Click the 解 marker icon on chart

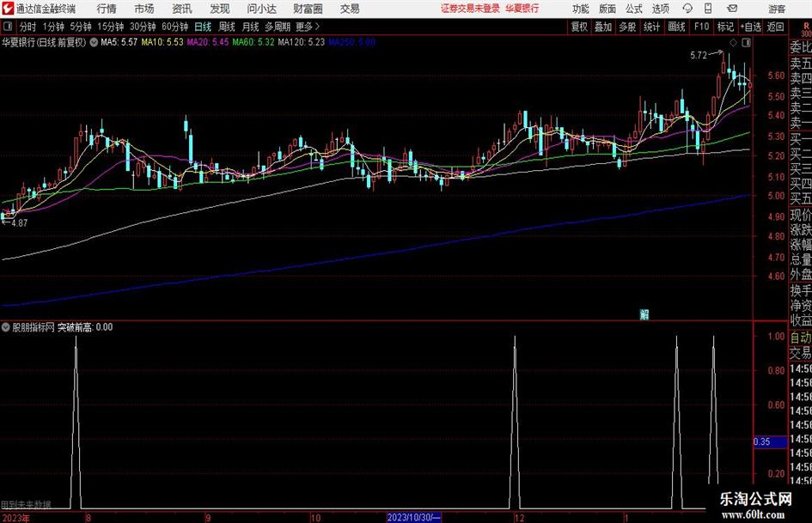(x=644, y=314)
